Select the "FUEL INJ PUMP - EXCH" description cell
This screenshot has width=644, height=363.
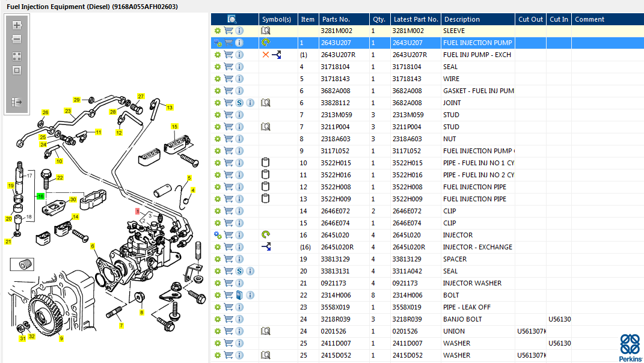point(478,55)
